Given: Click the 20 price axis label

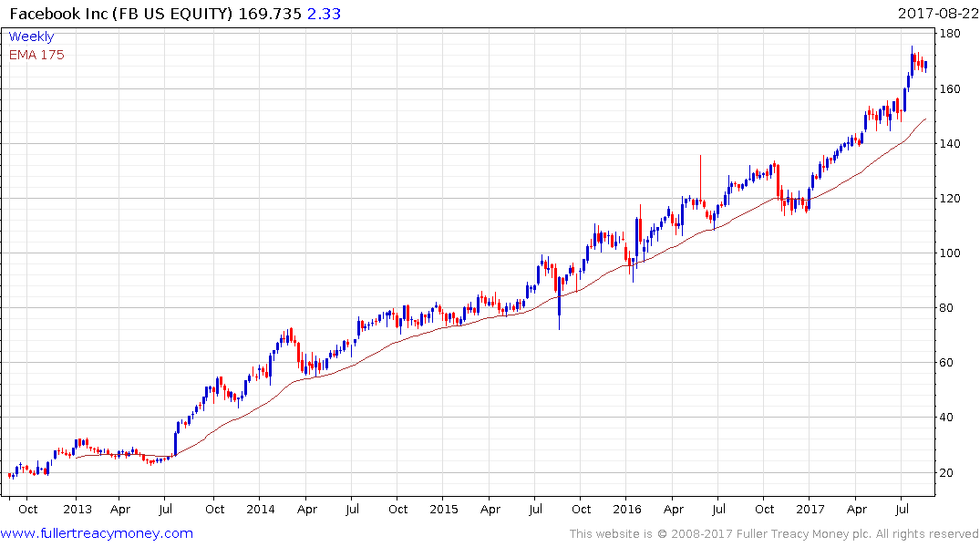Looking at the screenshot, I should (946, 472).
